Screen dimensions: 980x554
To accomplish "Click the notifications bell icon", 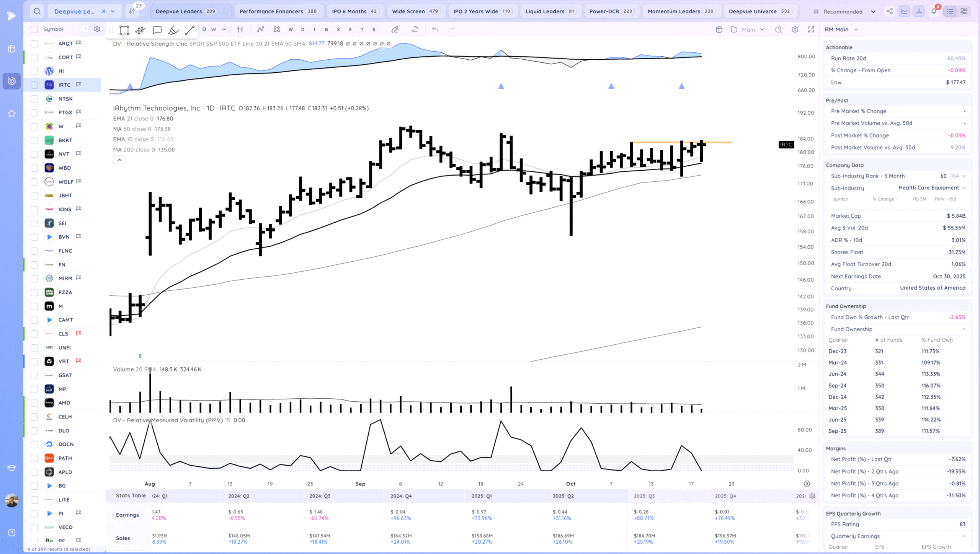I will click(x=934, y=11).
